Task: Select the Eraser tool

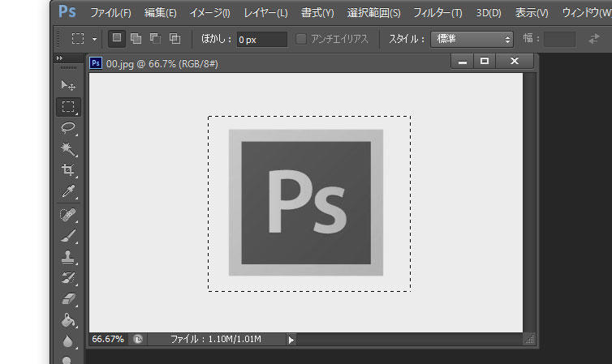Action: [68, 299]
